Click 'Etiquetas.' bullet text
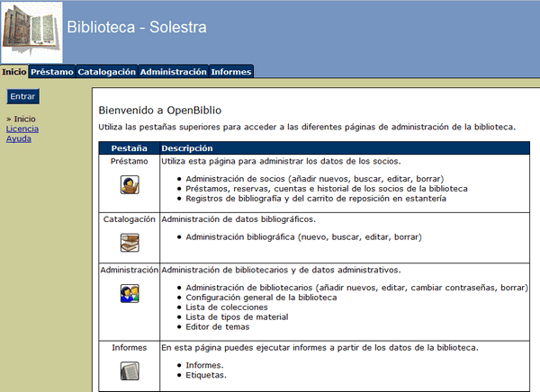540x392 pixels. 206,375
